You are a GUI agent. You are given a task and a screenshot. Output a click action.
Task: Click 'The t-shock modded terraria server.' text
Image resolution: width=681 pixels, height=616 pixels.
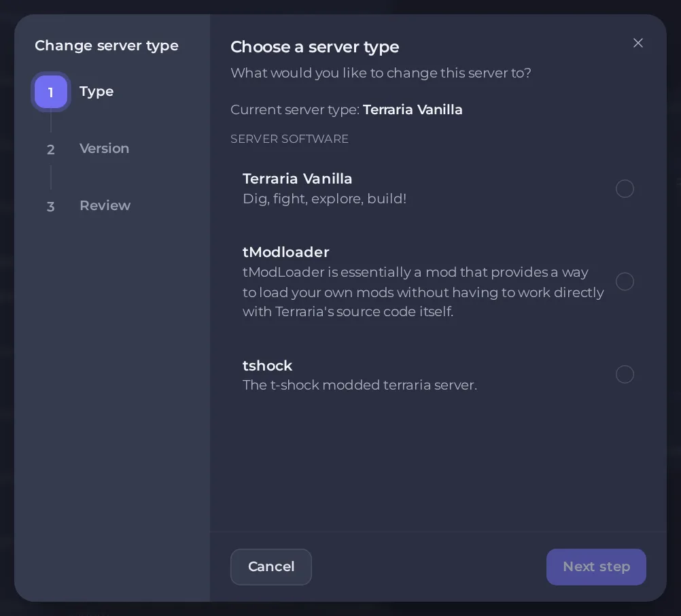coord(360,385)
